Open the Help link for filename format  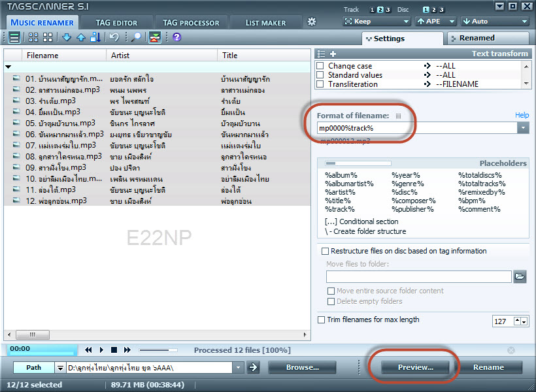522,115
